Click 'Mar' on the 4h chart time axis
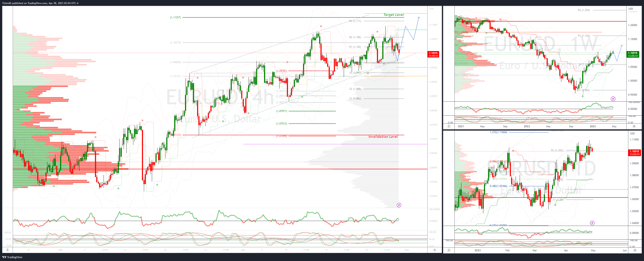The height and width of the screenshot is (261, 644). 61,250
